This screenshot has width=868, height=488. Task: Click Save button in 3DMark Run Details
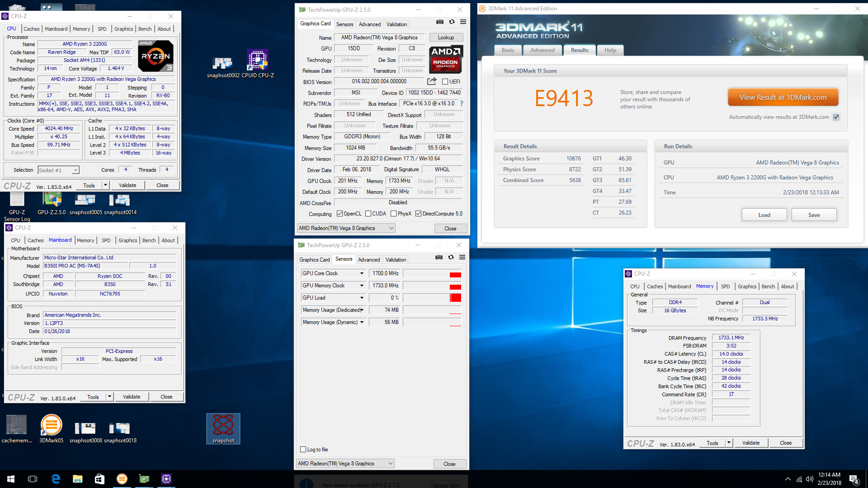(814, 215)
